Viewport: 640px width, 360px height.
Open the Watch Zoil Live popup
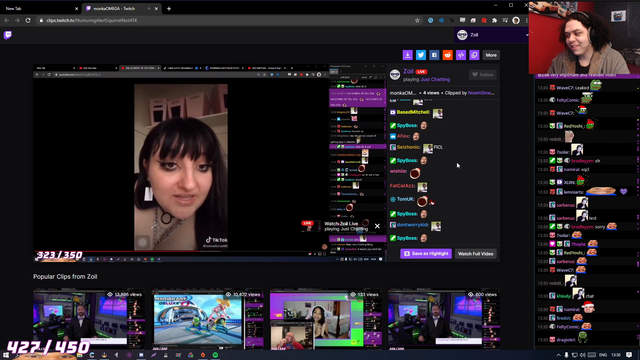point(341,226)
